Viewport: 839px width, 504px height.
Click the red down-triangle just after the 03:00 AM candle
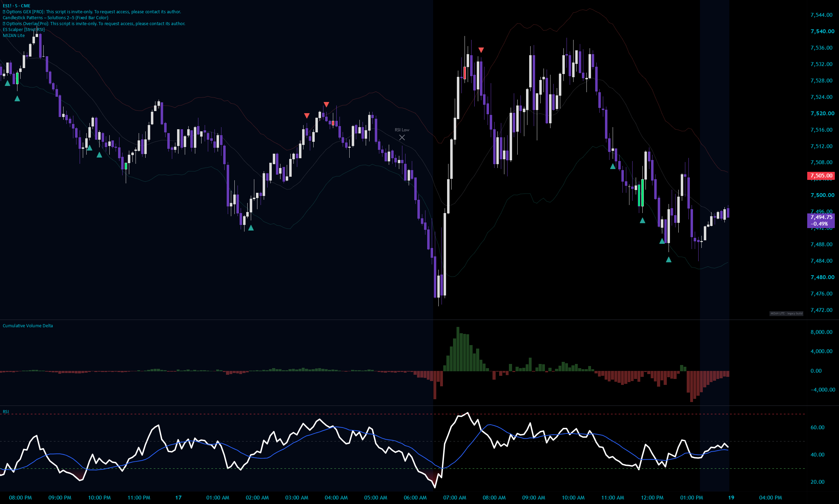pos(307,116)
